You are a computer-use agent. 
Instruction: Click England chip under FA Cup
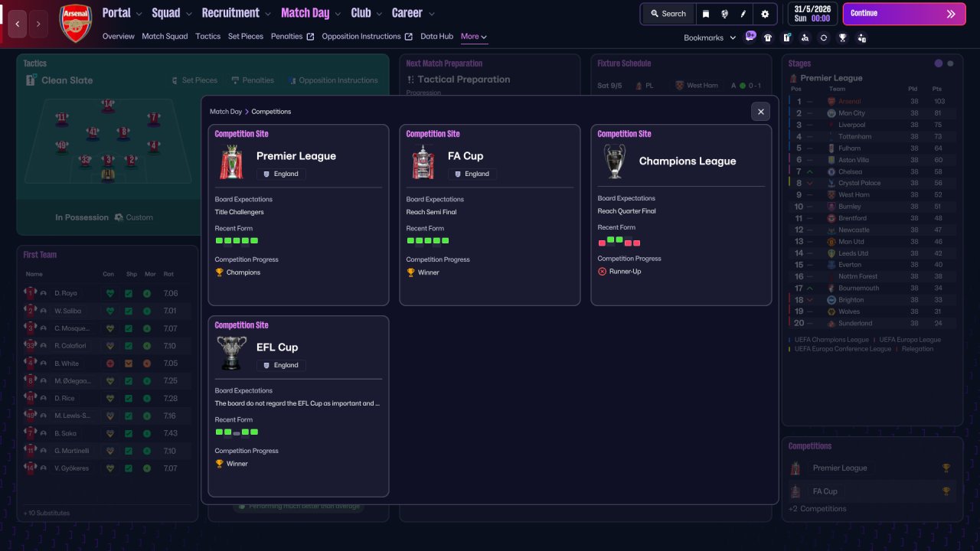coord(472,174)
